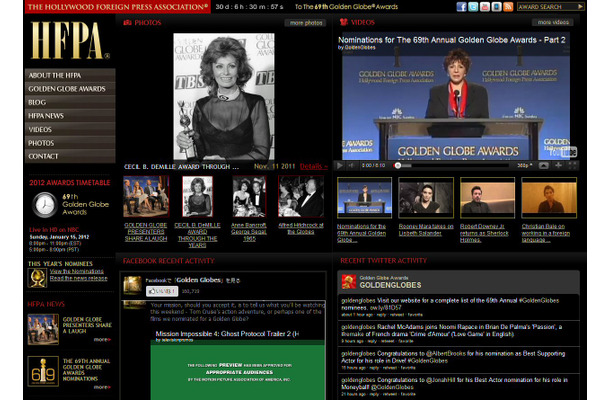Screen dimensions: 610x400
Task: Open the YouTube icon in header
Action: click(x=485, y=7)
